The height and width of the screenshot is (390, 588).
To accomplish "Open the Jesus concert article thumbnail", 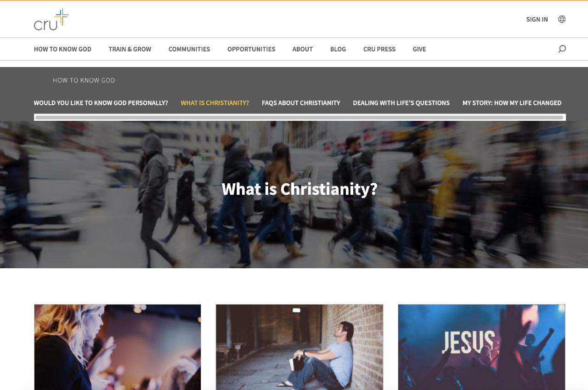I will click(481, 347).
